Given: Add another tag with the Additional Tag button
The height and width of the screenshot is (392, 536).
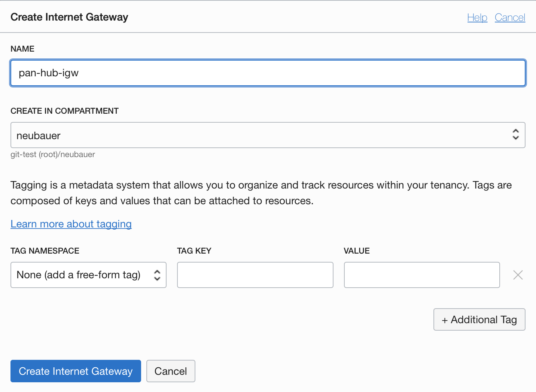Looking at the screenshot, I should 479,319.
